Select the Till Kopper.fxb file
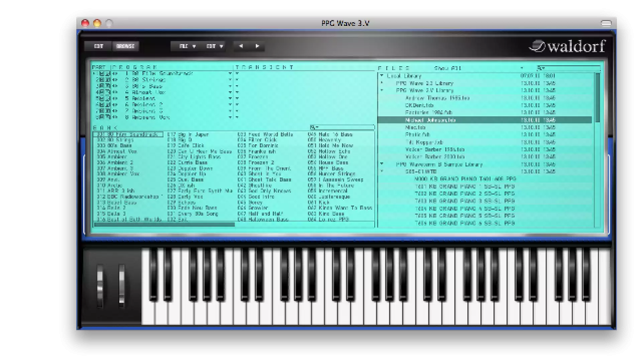Viewport: 642px width, 364px height. tap(424, 142)
